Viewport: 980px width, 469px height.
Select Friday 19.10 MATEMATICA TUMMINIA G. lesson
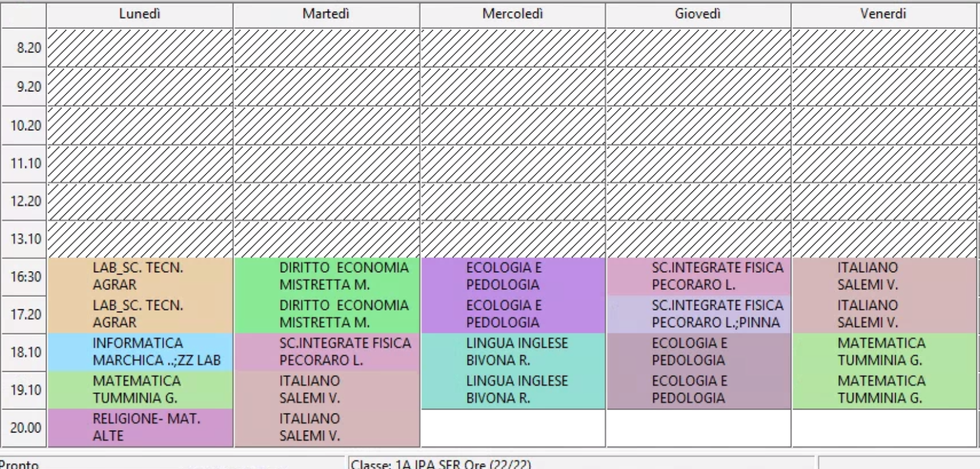coord(884,390)
